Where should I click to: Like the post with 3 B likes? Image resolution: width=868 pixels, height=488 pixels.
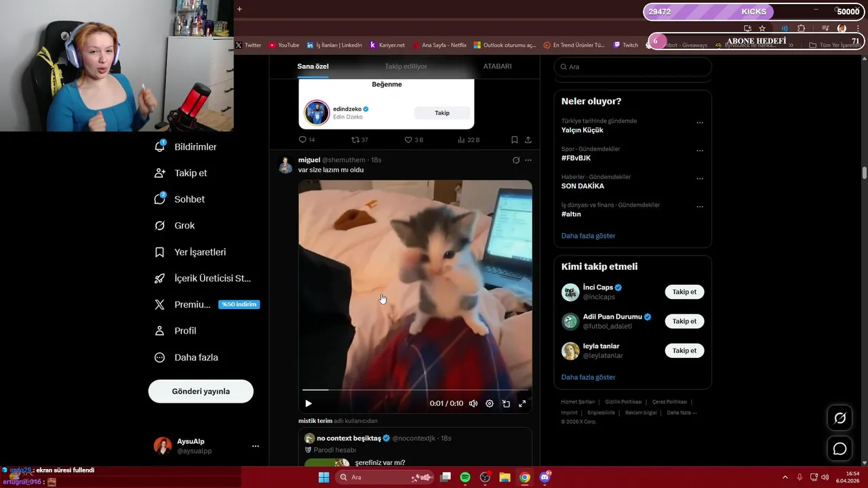(x=414, y=140)
